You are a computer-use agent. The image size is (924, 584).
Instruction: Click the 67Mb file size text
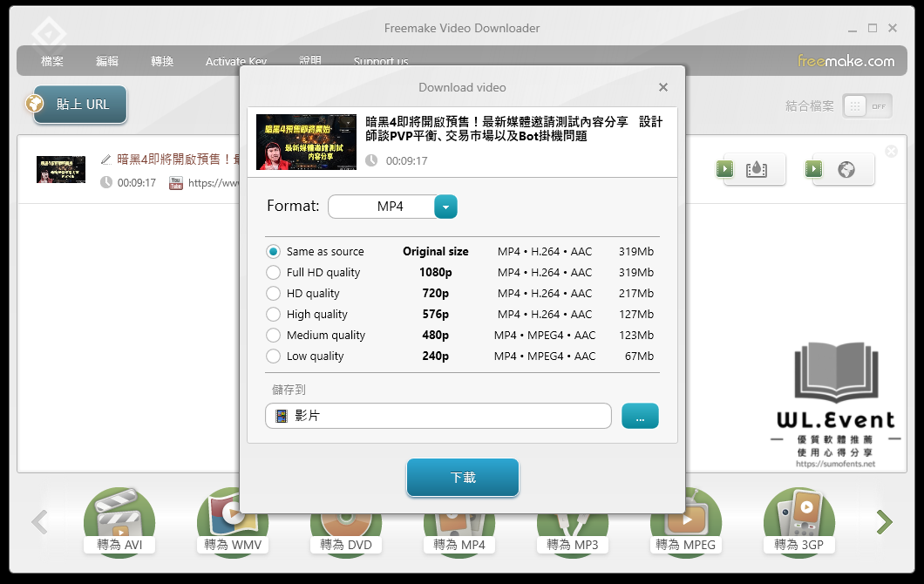(639, 356)
